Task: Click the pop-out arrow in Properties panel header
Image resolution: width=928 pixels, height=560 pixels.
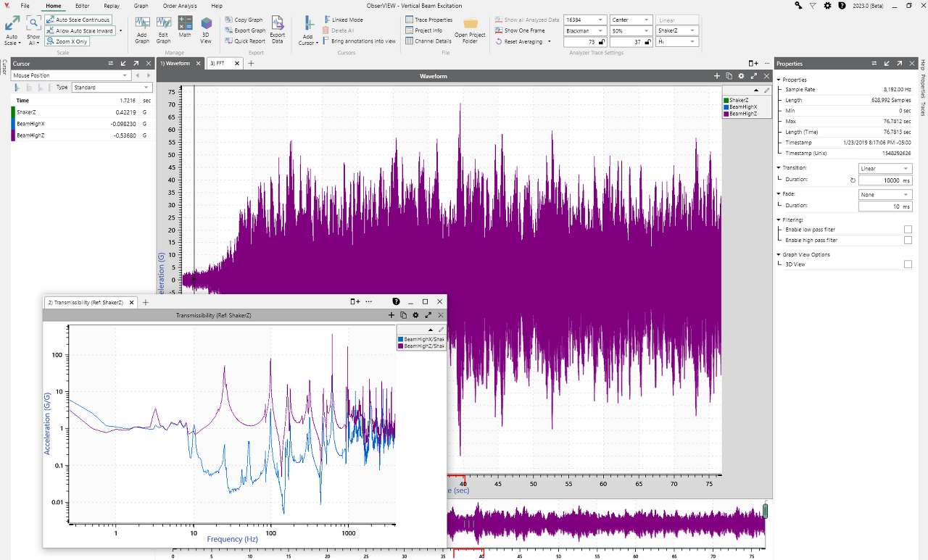Action: pos(900,64)
